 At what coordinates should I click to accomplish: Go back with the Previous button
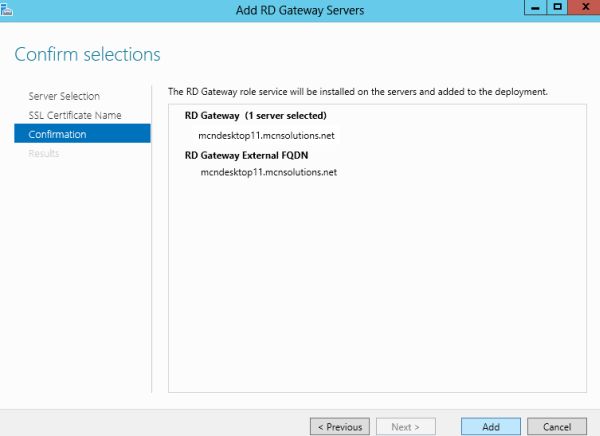(340, 426)
